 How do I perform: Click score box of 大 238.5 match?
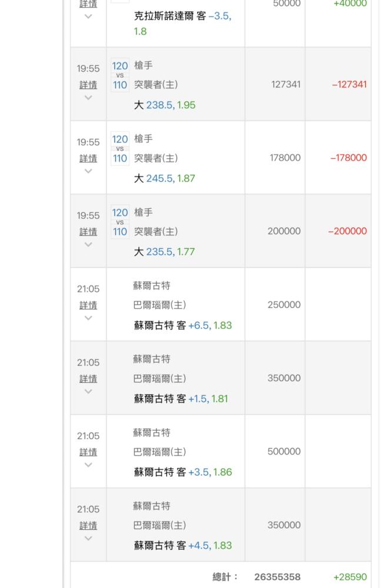[120, 75]
